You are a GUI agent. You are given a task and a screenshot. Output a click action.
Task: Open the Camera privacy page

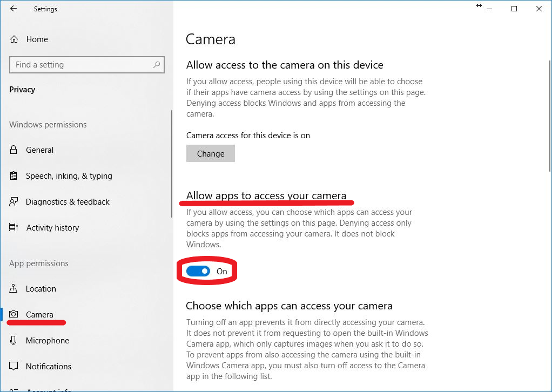tap(39, 315)
